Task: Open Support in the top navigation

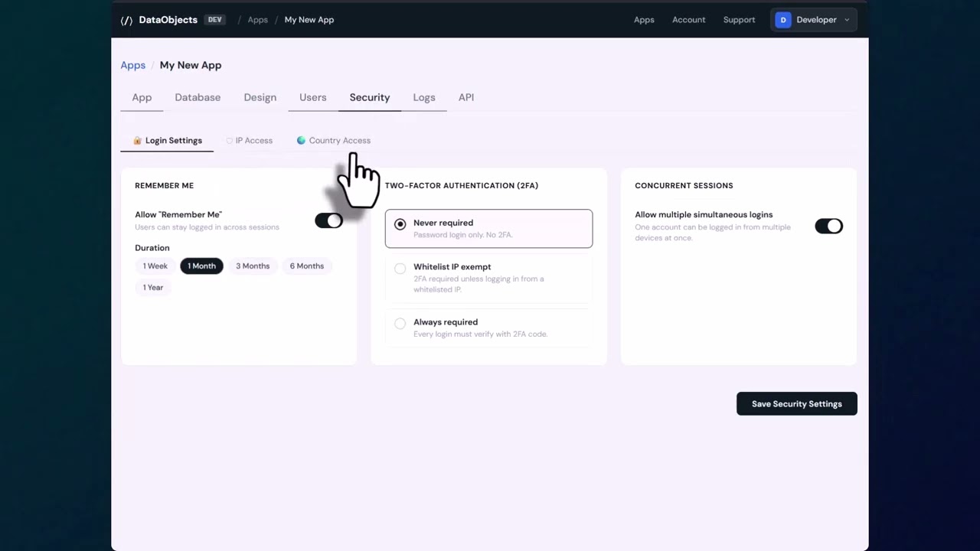Action: click(x=740, y=20)
